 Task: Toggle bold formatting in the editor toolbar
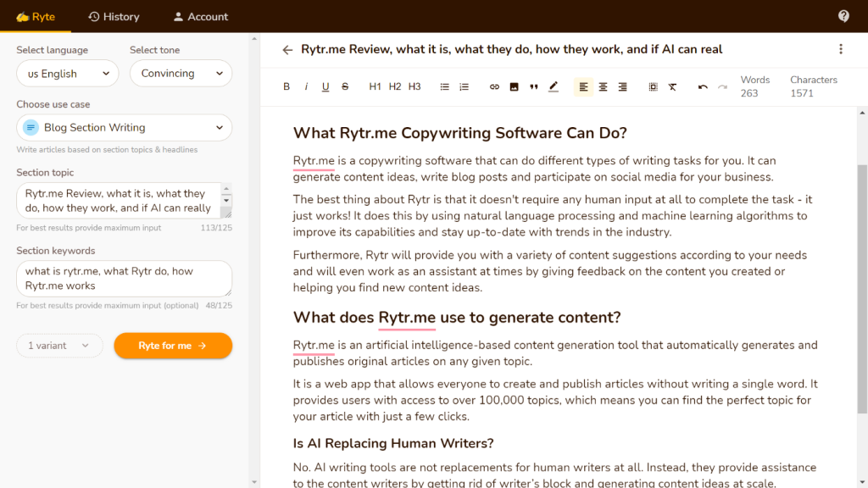click(x=287, y=86)
